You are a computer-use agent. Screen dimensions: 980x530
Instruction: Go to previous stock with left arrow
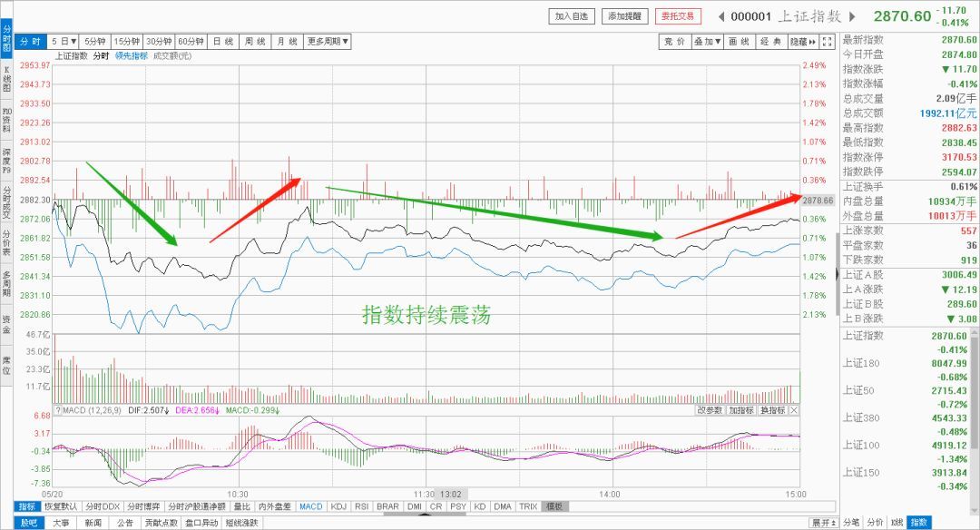[x=721, y=16]
